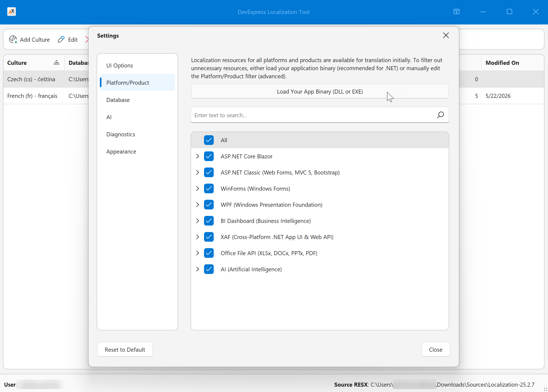
Task: Expand the BI Dashboard node
Action: pos(198,221)
